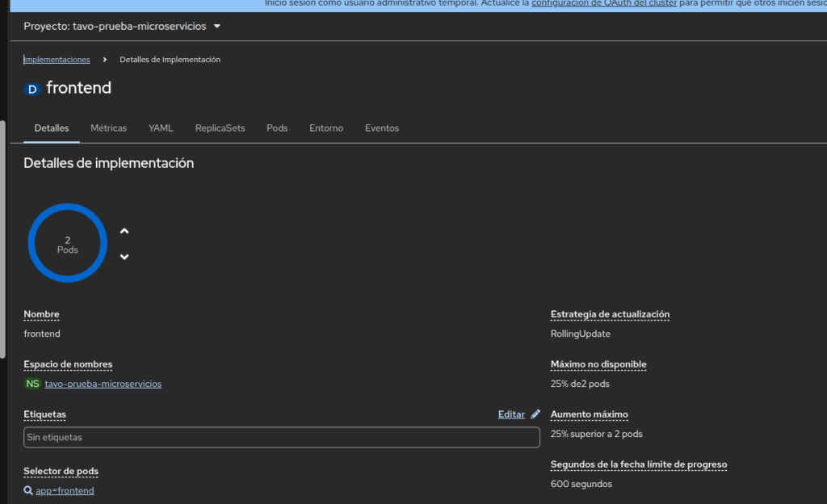Image resolution: width=827 pixels, height=504 pixels.
Task: Click the breadcrumb chevron separator
Action: coord(105,60)
